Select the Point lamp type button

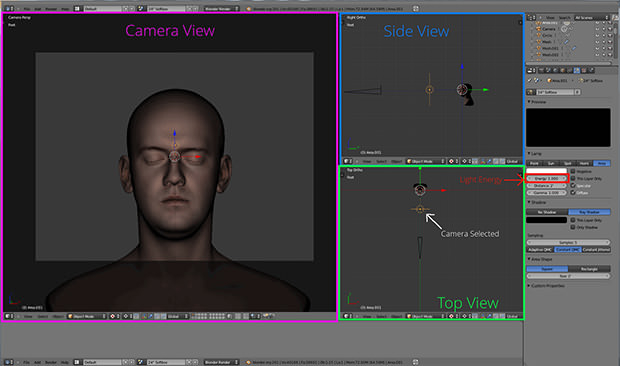click(534, 163)
